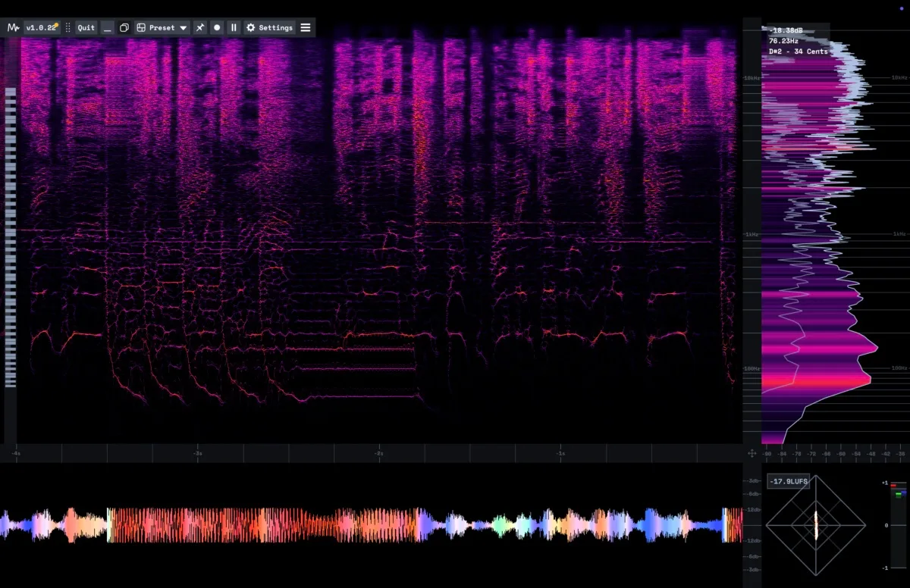
Task: Click the Preset layout grid icon
Action: point(141,27)
